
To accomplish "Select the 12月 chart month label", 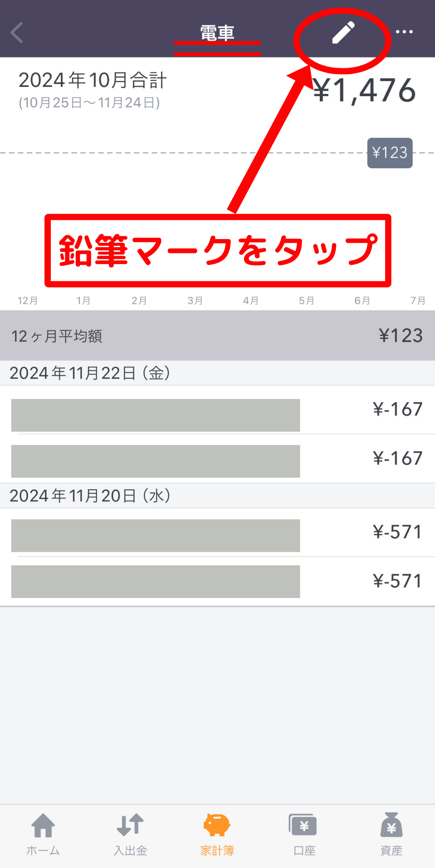I will [28, 300].
